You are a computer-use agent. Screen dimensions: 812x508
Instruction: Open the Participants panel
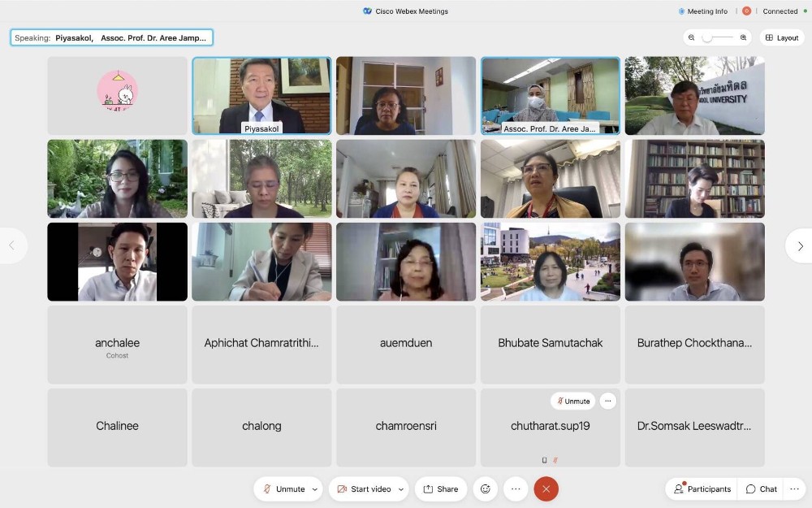(702, 488)
